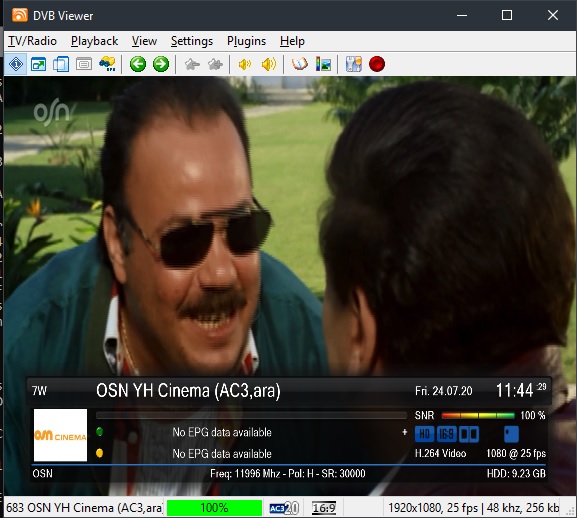Click the plus sign beside EPG row
577x518 pixels.
click(x=405, y=432)
